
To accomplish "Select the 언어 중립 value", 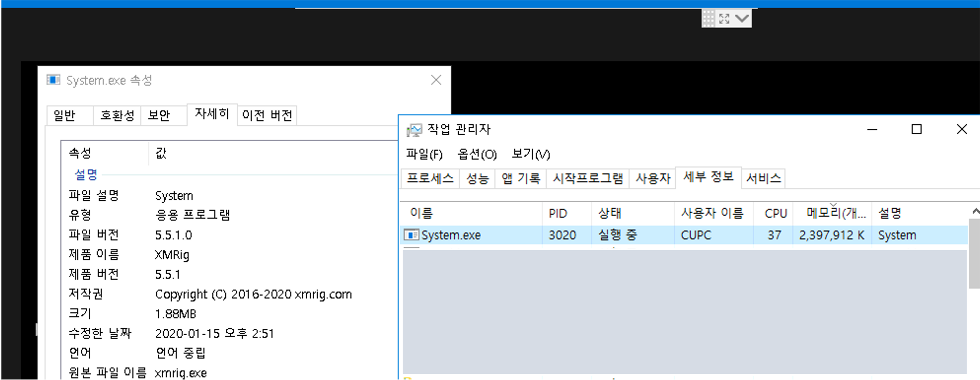I will click(x=181, y=353).
